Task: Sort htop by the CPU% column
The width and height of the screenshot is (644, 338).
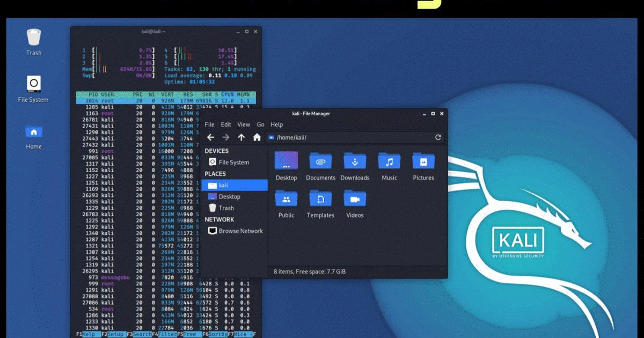Action: pyautogui.click(x=228, y=94)
